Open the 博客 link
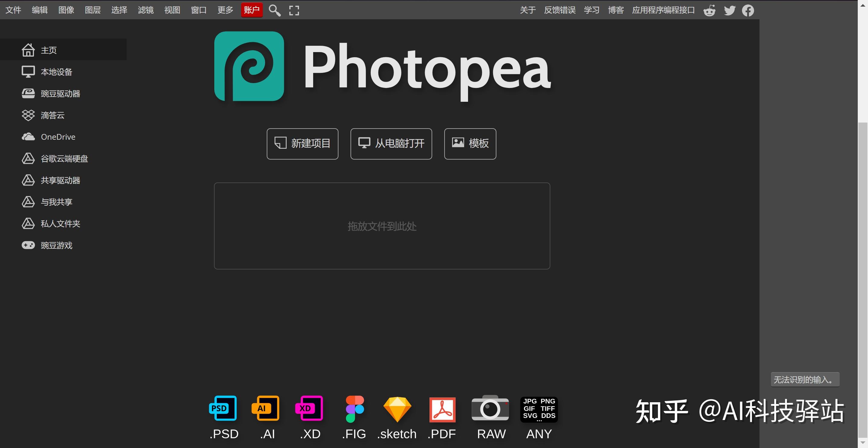The width and height of the screenshot is (868, 448). (x=616, y=10)
